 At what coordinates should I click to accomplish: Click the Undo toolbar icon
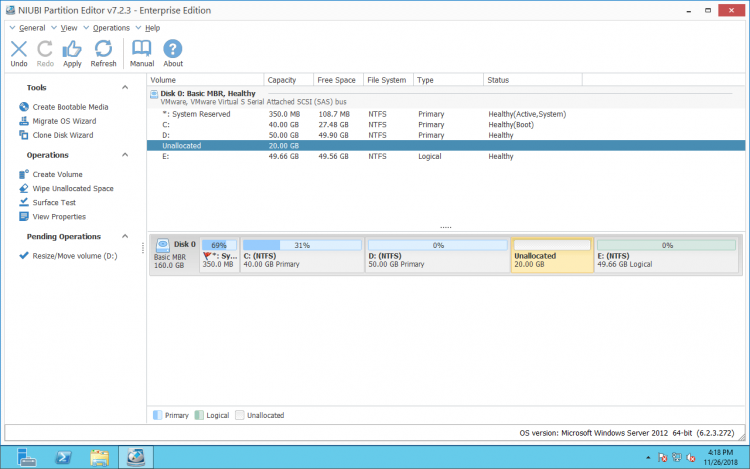tap(19, 52)
